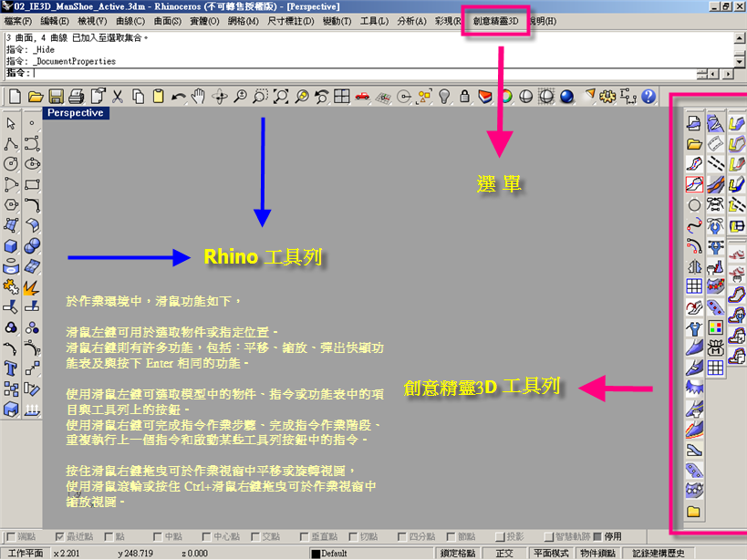Click the New file icon

pos(15,97)
